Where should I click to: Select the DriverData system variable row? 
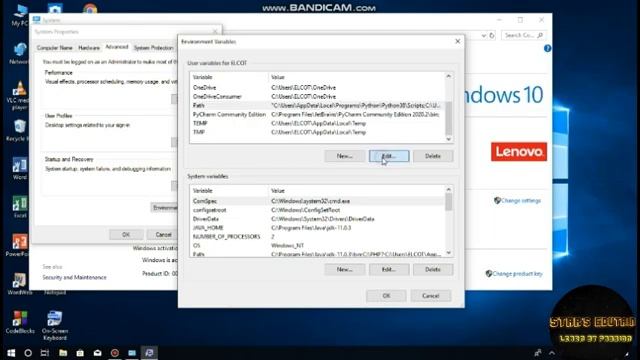click(x=317, y=219)
